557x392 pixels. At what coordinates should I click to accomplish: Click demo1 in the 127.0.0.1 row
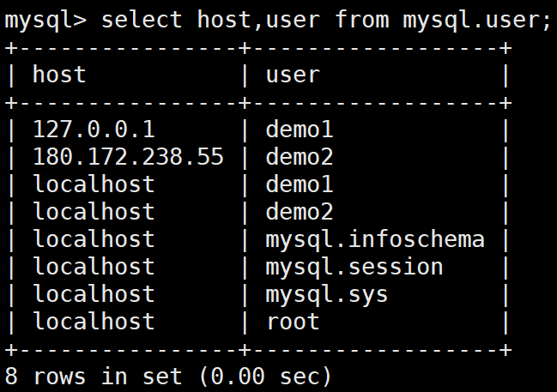click(299, 130)
